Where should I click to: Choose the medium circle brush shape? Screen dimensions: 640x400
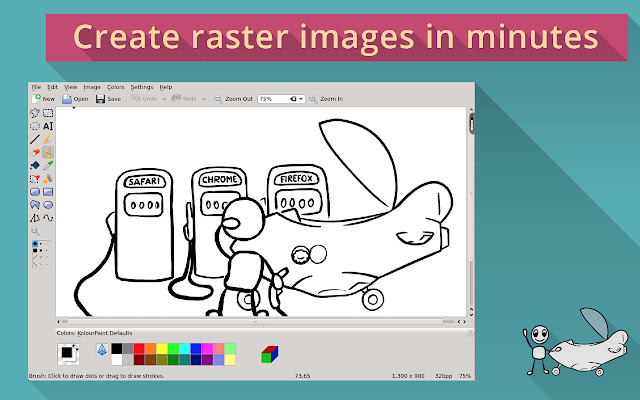coord(40,244)
